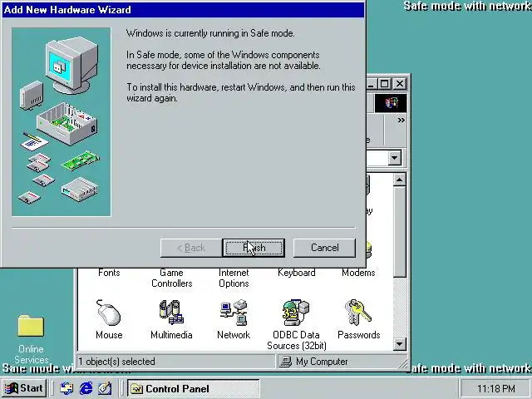Click the Windows logo throbber in Control Panel
532x399 pixels.
coord(390,103)
